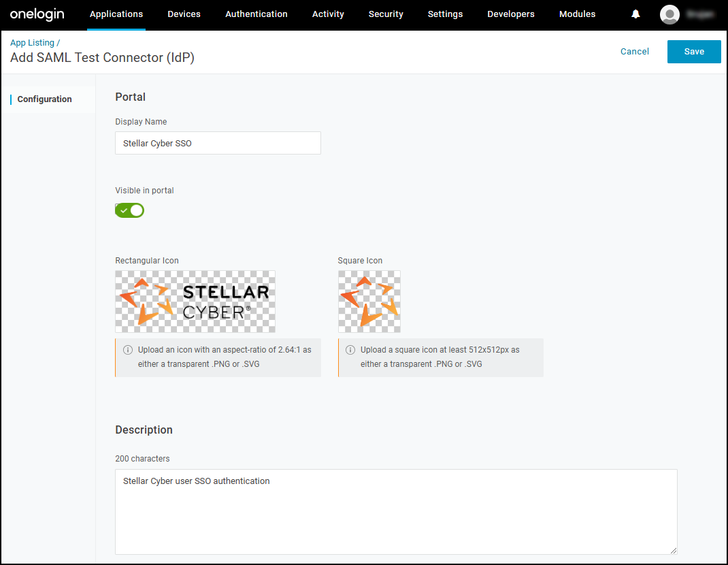This screenshot has height=565, width=728.
Task: Click the Stellar Cyber rectangular icon preview
Action: [195, 302]
